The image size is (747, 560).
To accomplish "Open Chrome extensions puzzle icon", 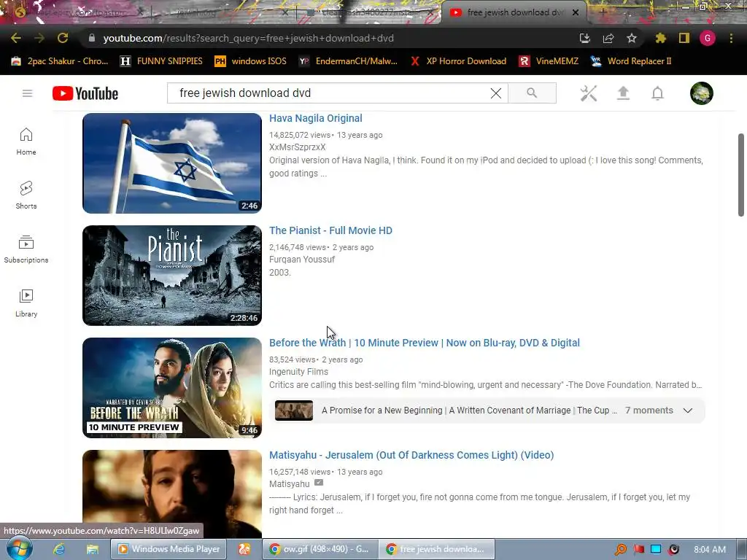I will pos(661,38).
